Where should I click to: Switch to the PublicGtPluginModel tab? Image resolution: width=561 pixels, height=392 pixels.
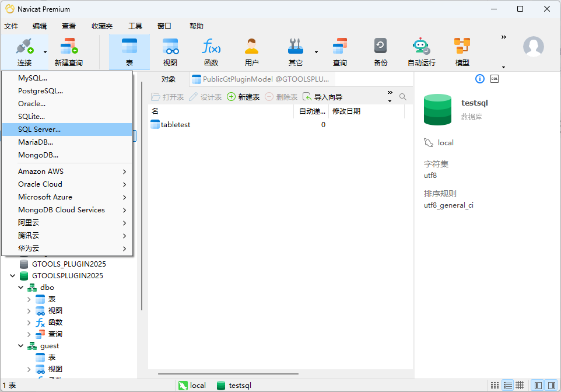(x=261, y=79)
